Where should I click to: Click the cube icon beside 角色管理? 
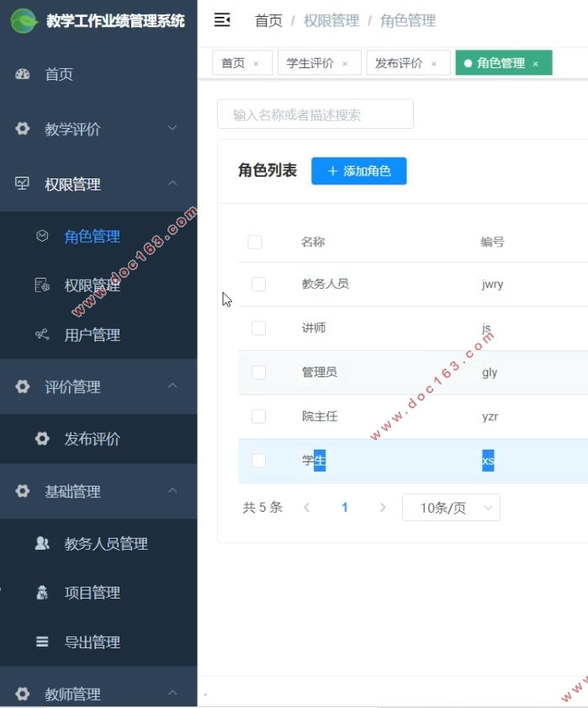pyautogui.click(x=42, y=236)
